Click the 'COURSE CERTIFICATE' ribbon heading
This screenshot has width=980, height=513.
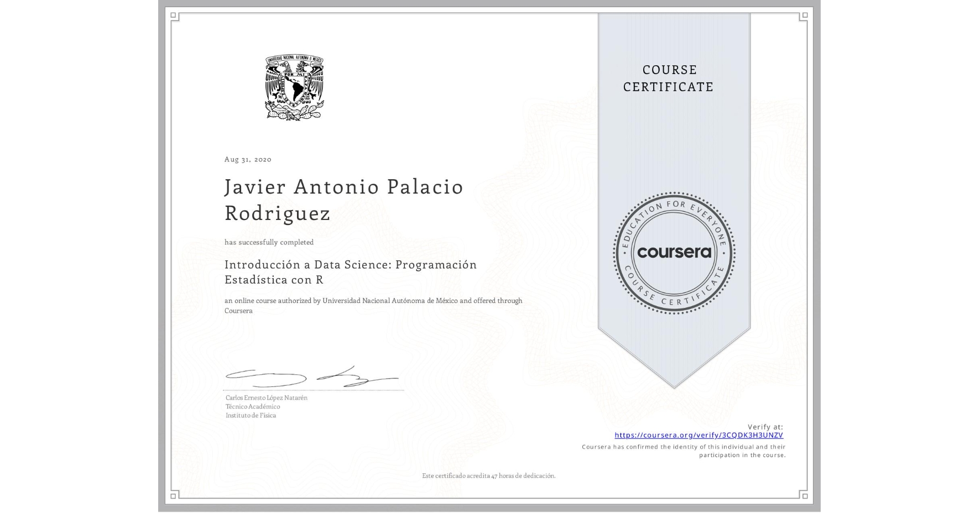(668, 78)
